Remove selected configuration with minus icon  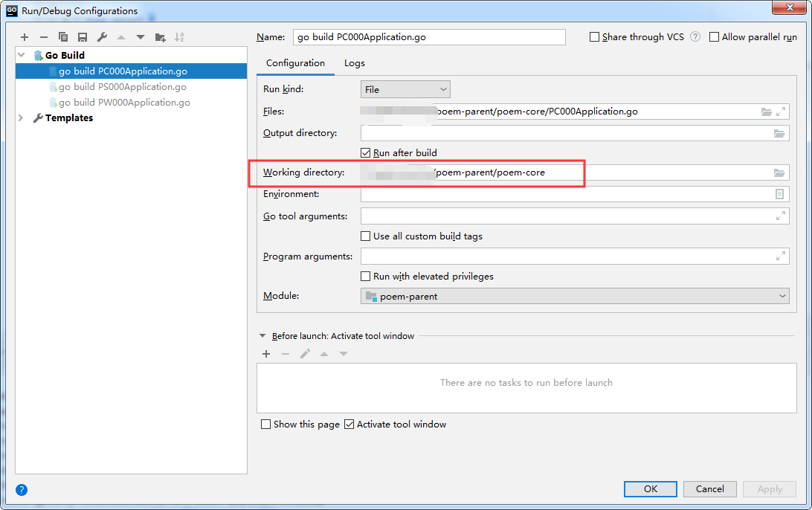click(43, 37)
